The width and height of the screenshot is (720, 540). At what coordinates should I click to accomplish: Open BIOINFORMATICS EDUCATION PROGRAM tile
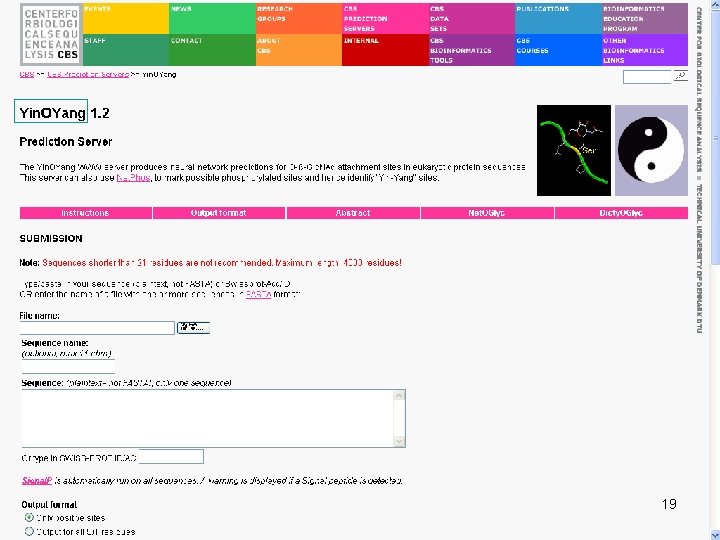pyautogui.click(x=645, y=18)
